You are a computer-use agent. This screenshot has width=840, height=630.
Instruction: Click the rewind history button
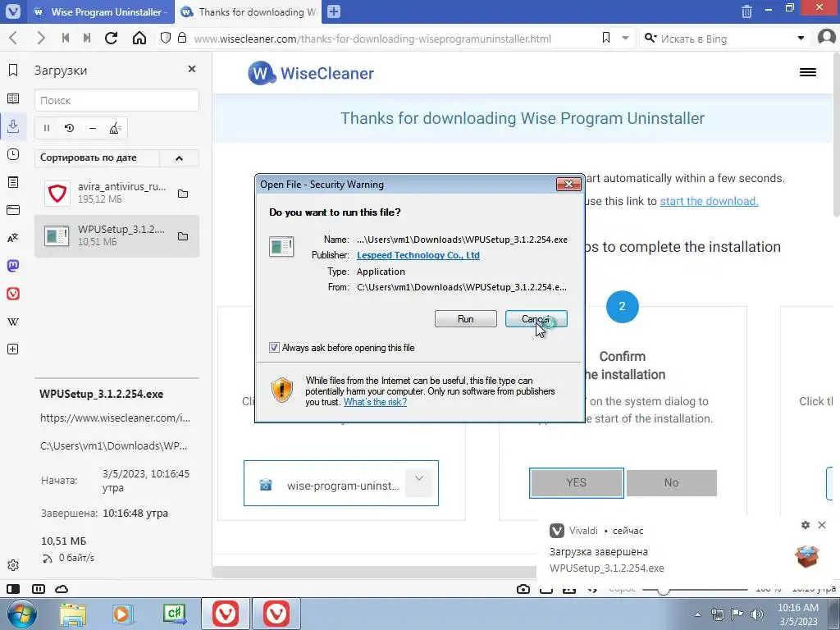click(66, 38)
